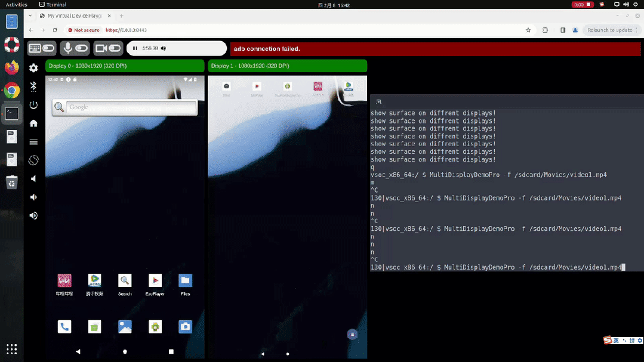The image size is (644, 362).
Task: Open the Bilibili app on Display 0
Action: click(64, 284)
